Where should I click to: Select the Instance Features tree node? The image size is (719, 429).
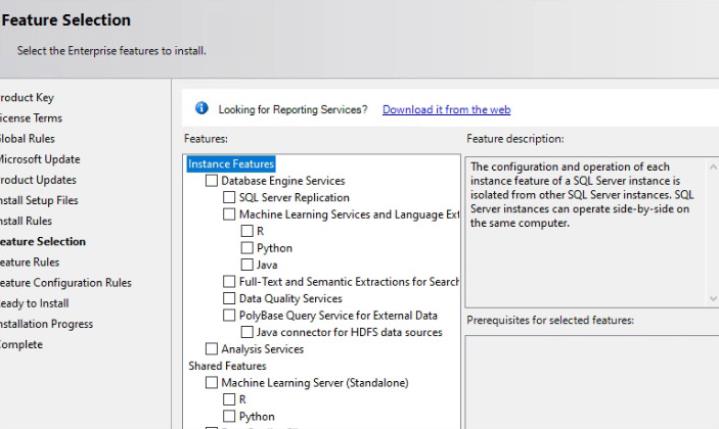coord(231,164)
